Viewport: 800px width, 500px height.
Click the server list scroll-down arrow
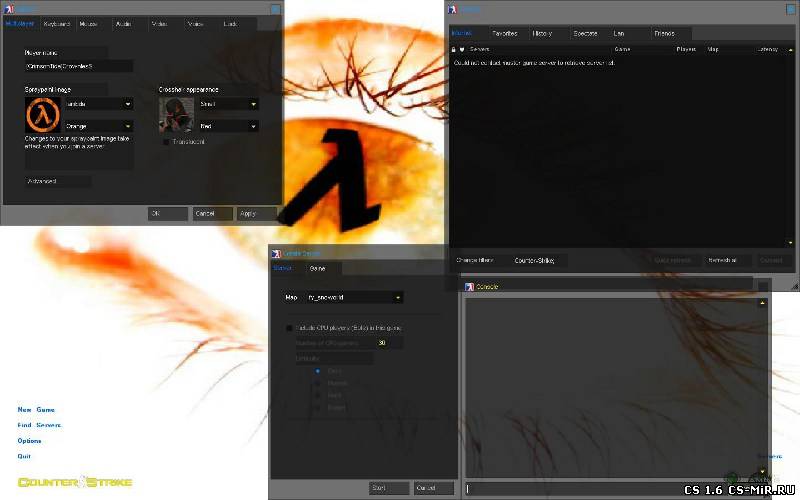click(x=791, y=243)
